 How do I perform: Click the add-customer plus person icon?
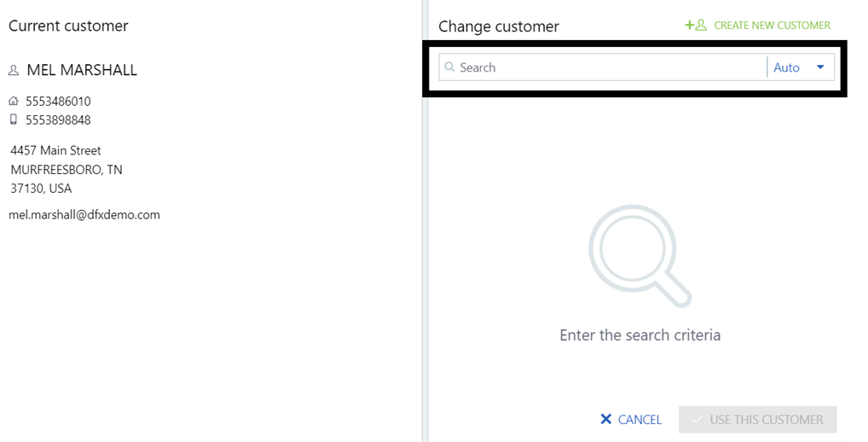696,26
